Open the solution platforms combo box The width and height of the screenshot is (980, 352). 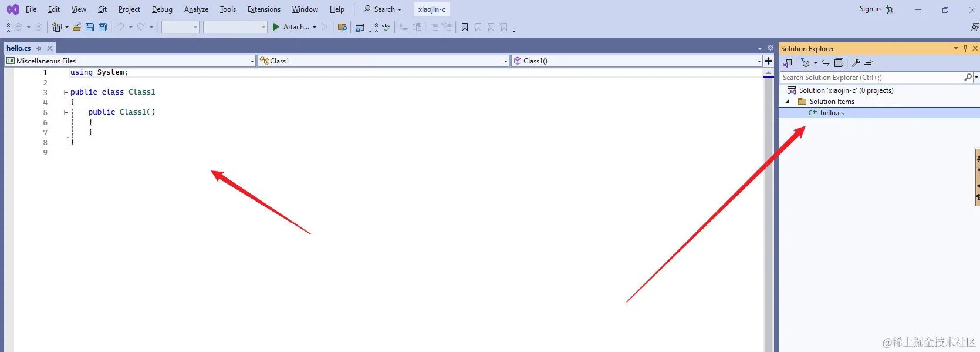pyautogui.click(x=235, y=27)
